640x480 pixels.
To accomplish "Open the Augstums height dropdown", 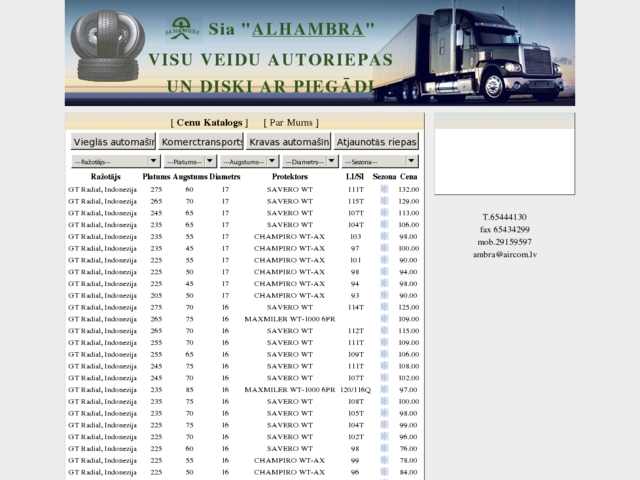I will point(249,162).
